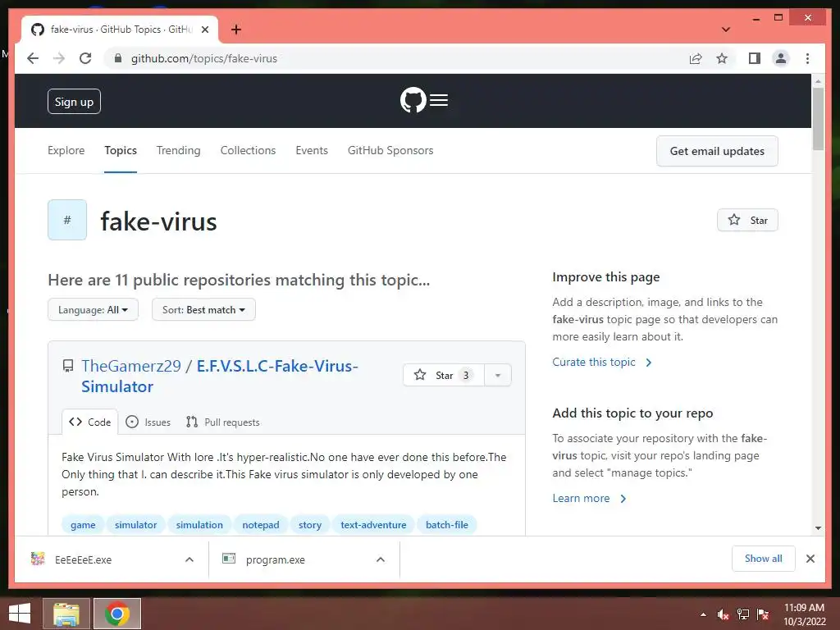Bookmark this tab with star icon
Image resolution: width=840 pixels, height=630 pixels.
[722, 58]
